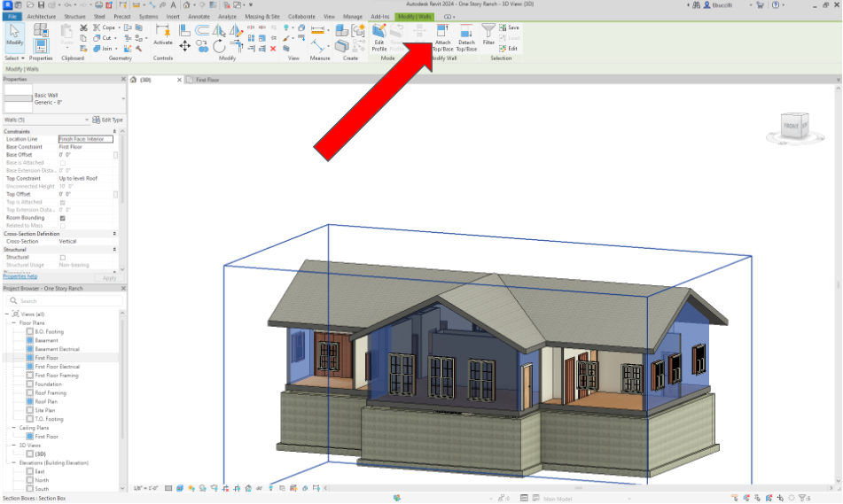Click the default 3D view home icon
The image size is (843, 504).
tap(186, 4)
